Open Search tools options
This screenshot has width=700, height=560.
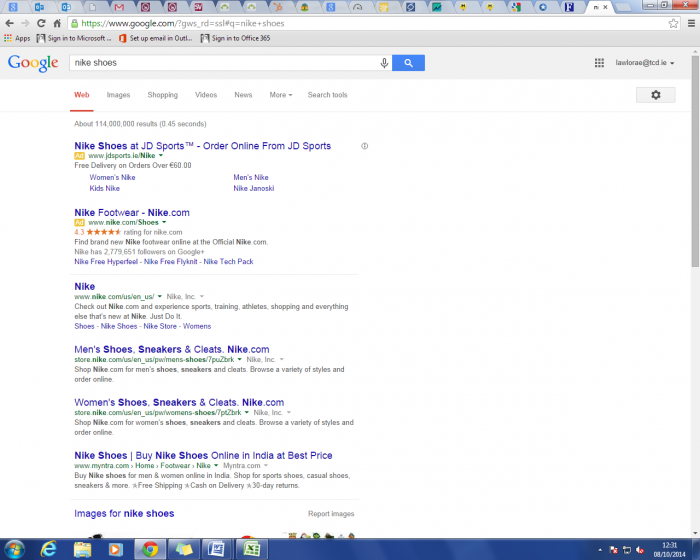point(327,95)
